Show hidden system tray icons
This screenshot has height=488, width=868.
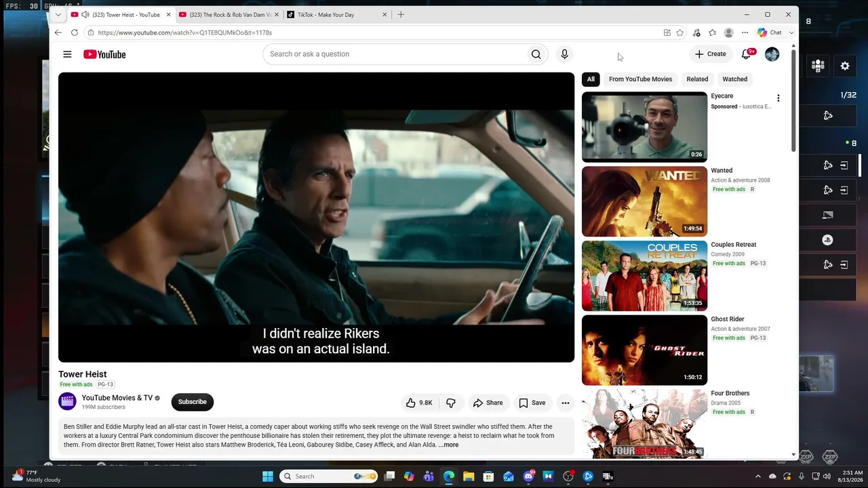pos(758,476)
